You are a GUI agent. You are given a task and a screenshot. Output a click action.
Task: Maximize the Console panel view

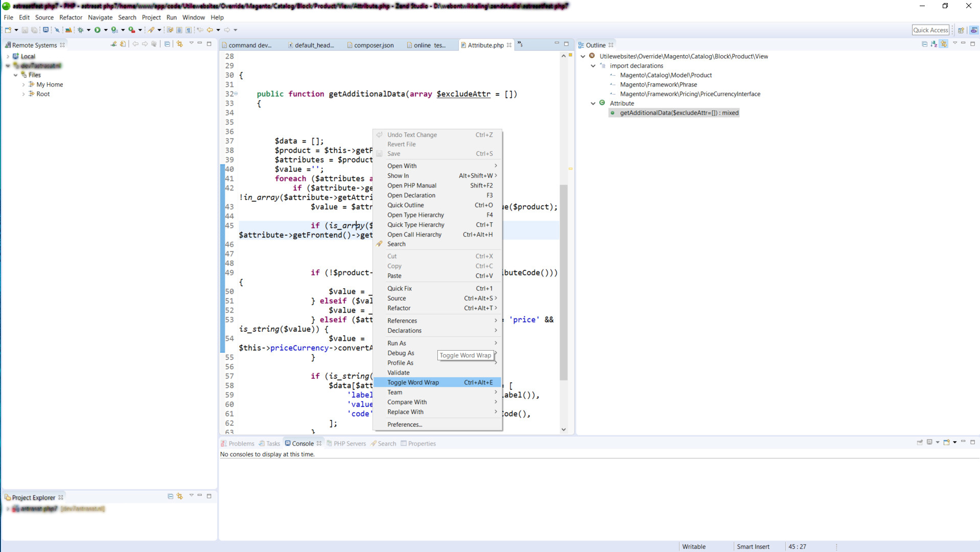[x=972, y=442]
